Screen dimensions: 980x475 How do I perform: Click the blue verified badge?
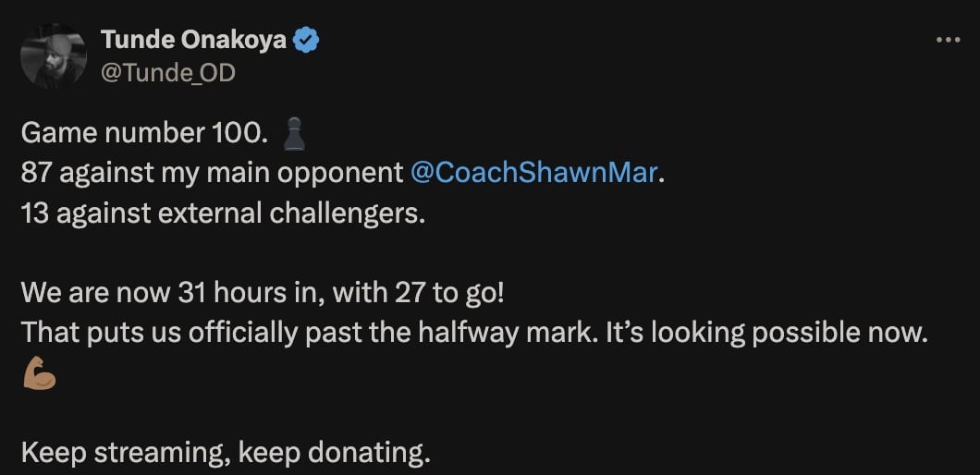(x=307, y=40)
